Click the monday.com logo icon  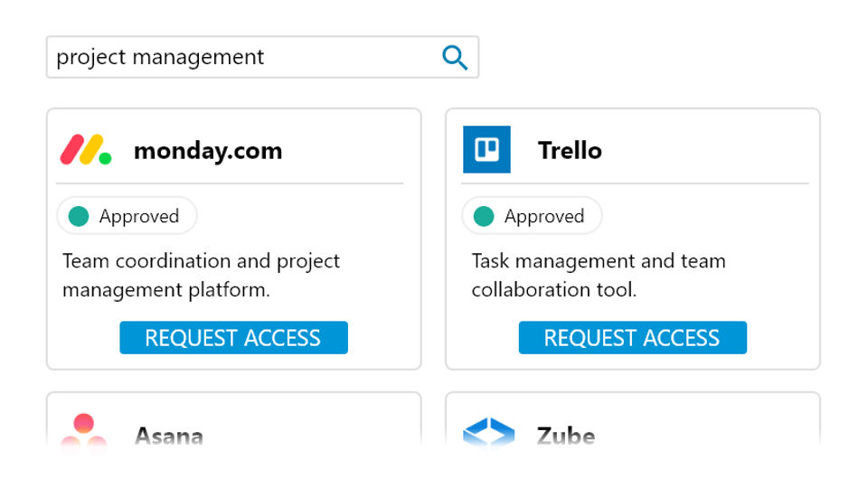pyautogui.click(x=86, y=150)
